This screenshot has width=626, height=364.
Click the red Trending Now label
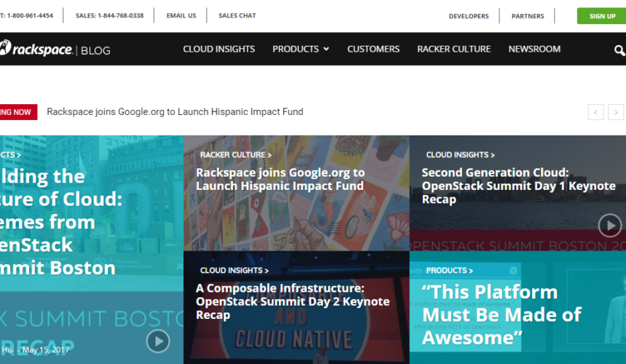pos(18,112)
